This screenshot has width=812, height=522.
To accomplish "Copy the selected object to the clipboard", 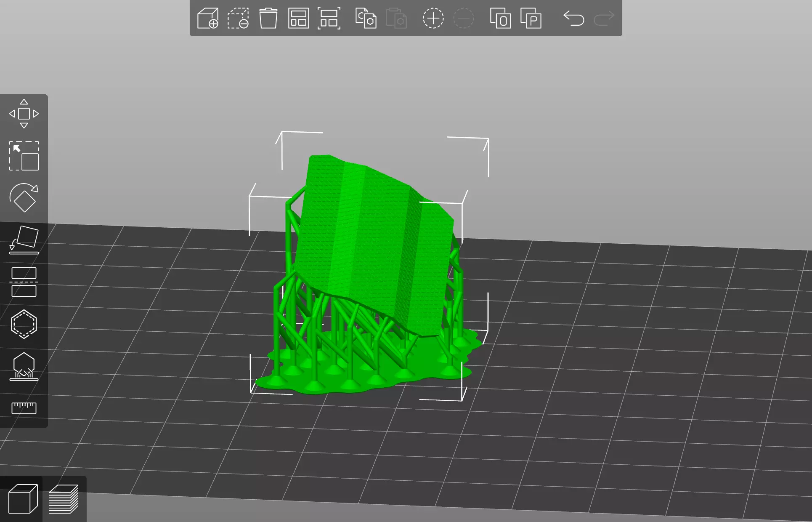I will [x=366, y=19].
